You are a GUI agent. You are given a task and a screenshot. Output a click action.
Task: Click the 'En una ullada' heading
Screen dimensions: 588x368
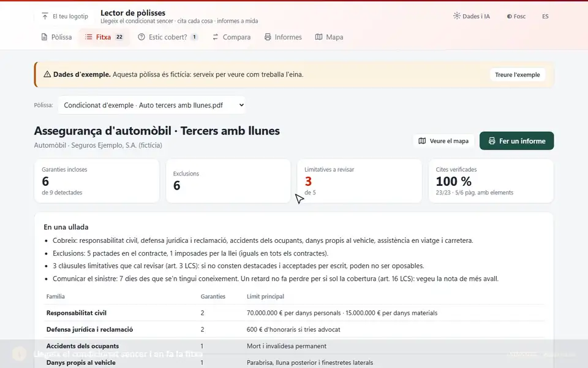[66, 227]
